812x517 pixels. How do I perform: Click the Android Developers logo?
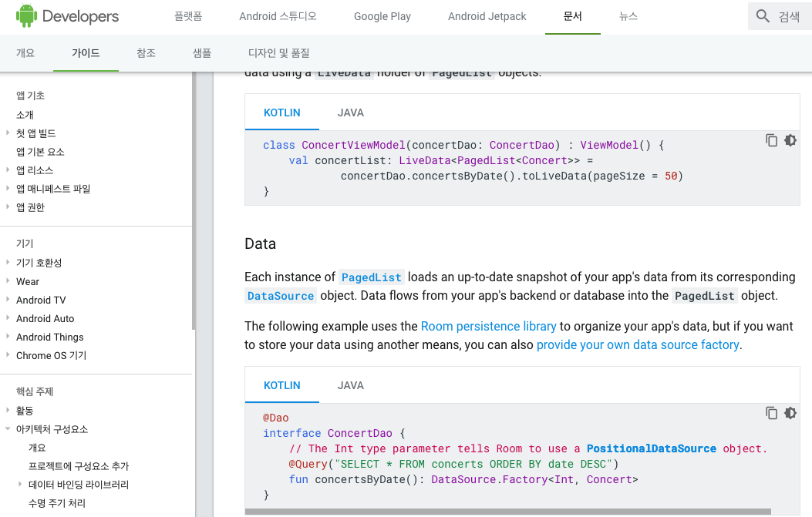[67, 16]
